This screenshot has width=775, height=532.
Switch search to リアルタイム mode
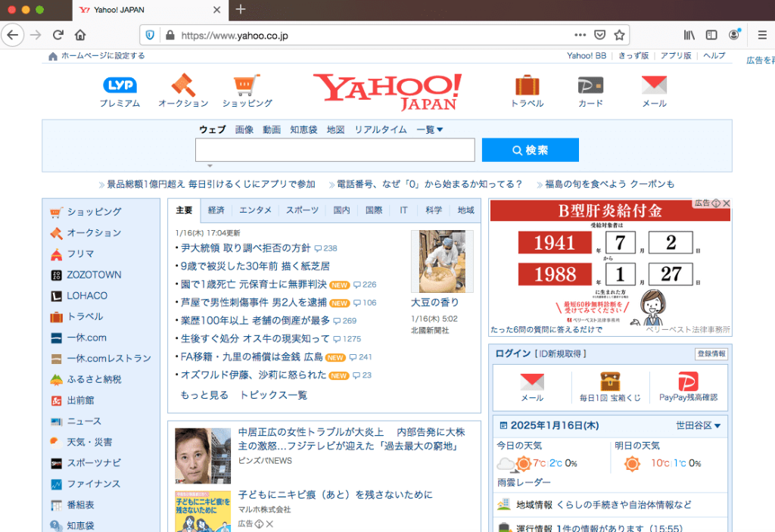(381, 129)
